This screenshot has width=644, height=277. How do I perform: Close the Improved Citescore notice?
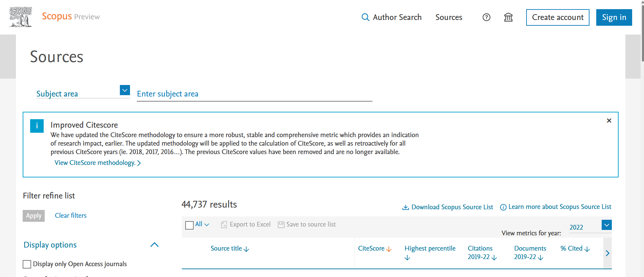609,121
